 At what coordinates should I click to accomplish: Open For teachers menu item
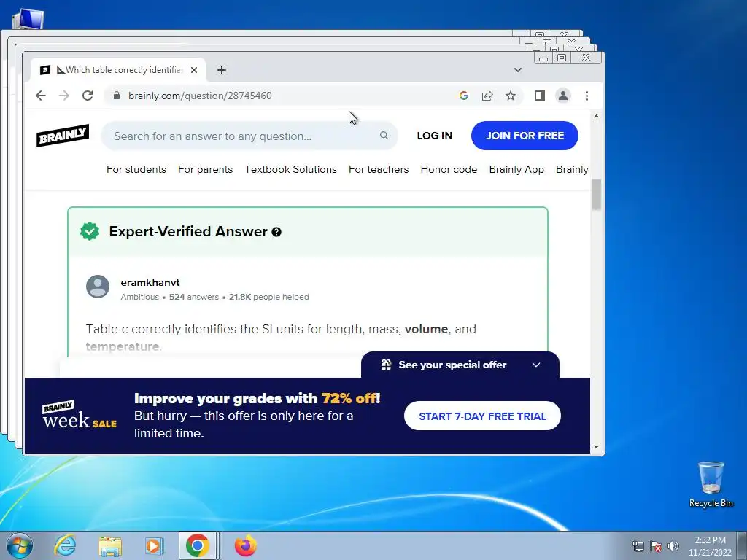(x=379, y=169)
